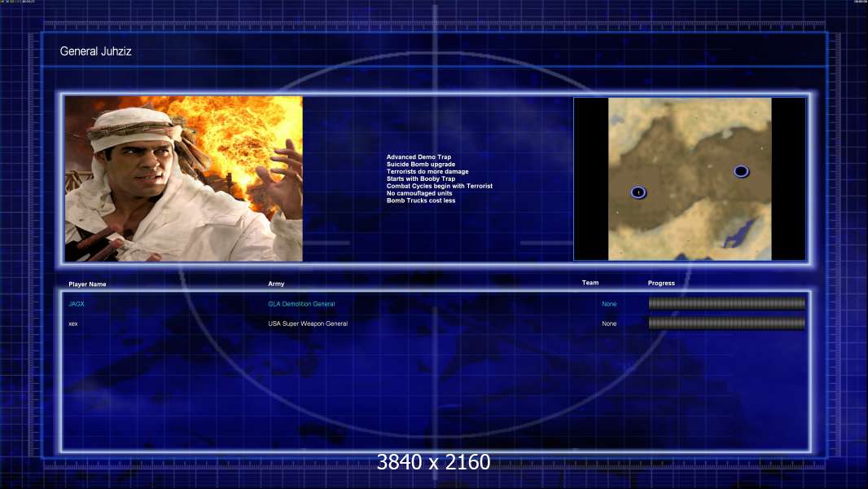
Task: Select the General Juhziz portrait image
Action: click(x=184, y=178)
